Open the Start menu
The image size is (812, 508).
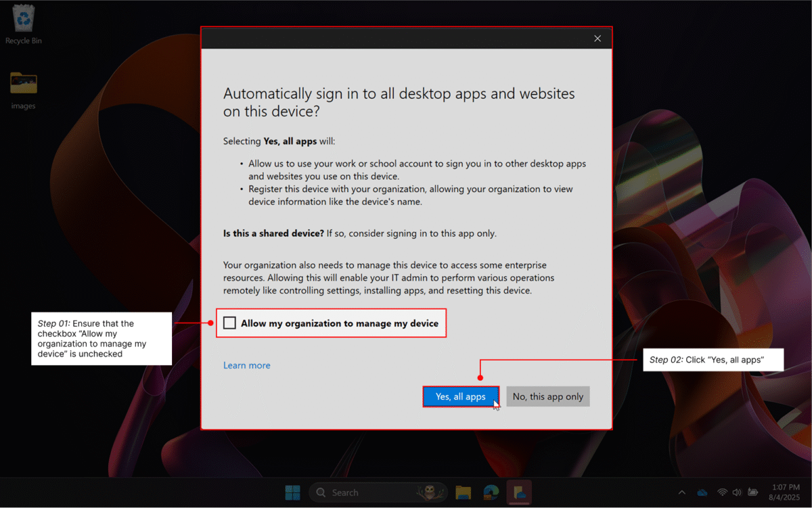pyautogui.click(x=292, y=492)
